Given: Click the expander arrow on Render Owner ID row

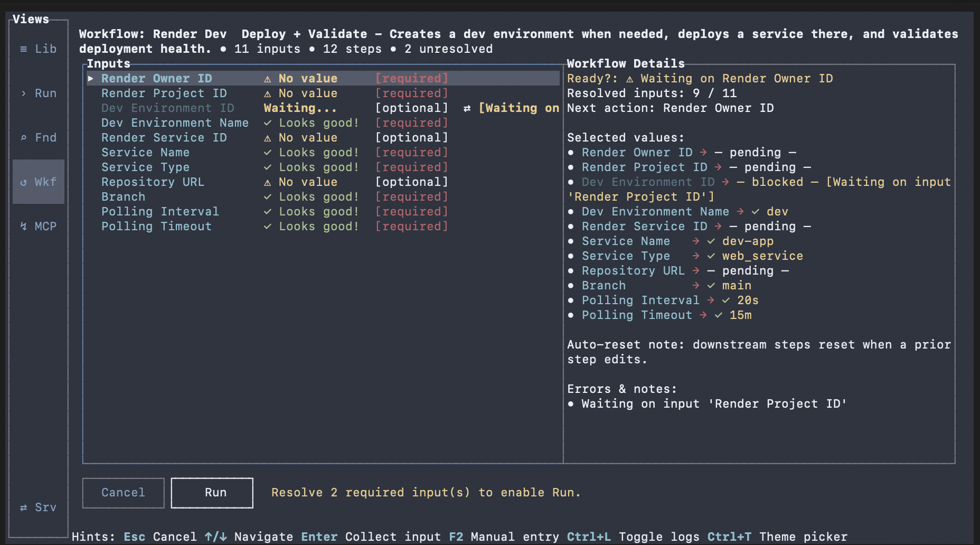Looking at the screenshot, I should 90,78.
